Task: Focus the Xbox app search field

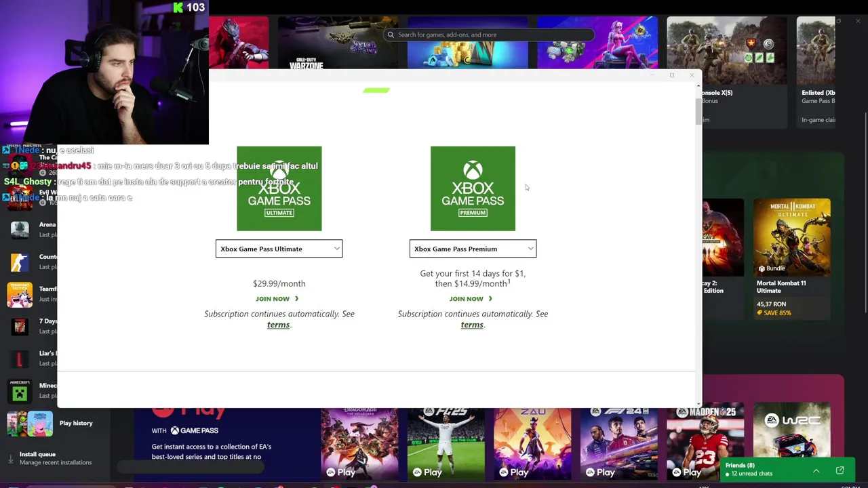Action: (489, 35)
